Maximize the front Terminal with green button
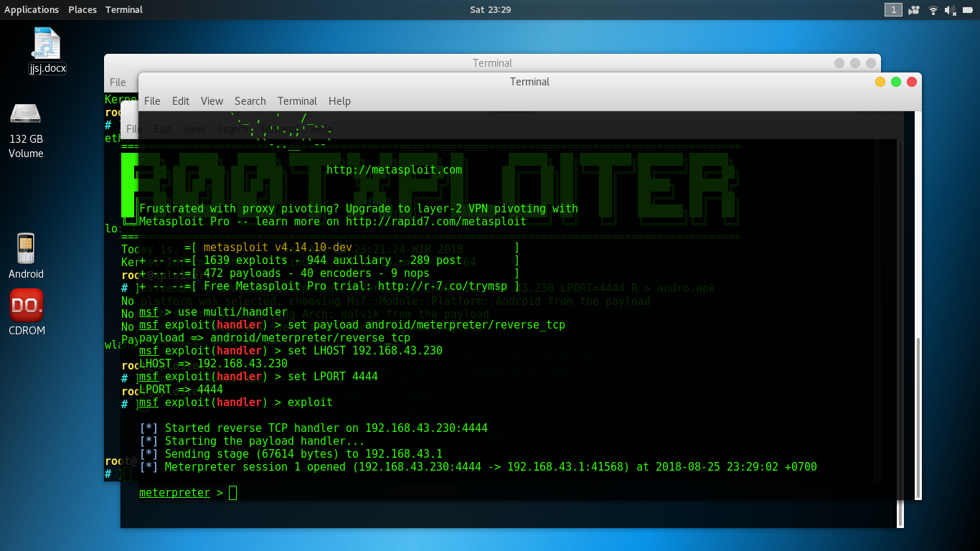Viewport: 980px width, 551px height. pos(896,82)
